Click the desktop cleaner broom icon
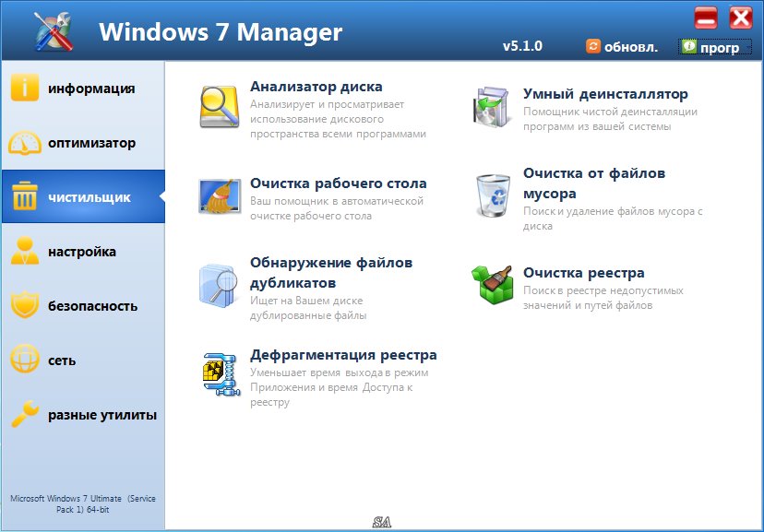This screenshot has width=764, height=532. pyautogui.click(x=220, y=196)
